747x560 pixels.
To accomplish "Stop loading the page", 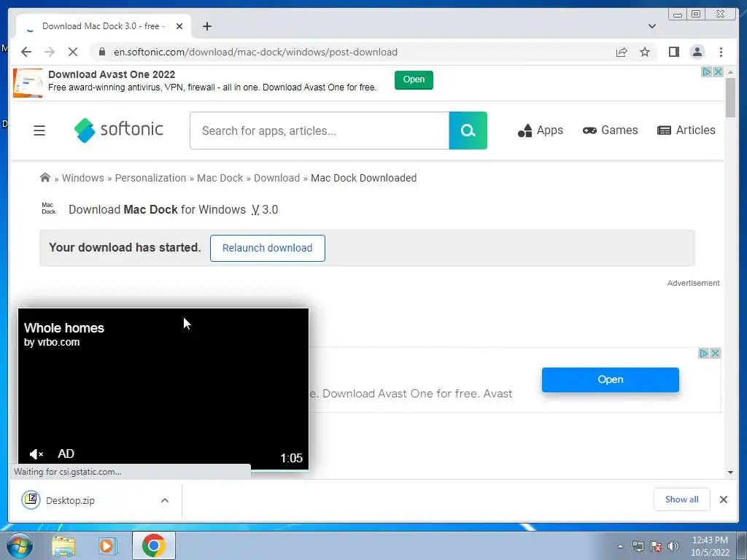I will [x=73, y=52].
